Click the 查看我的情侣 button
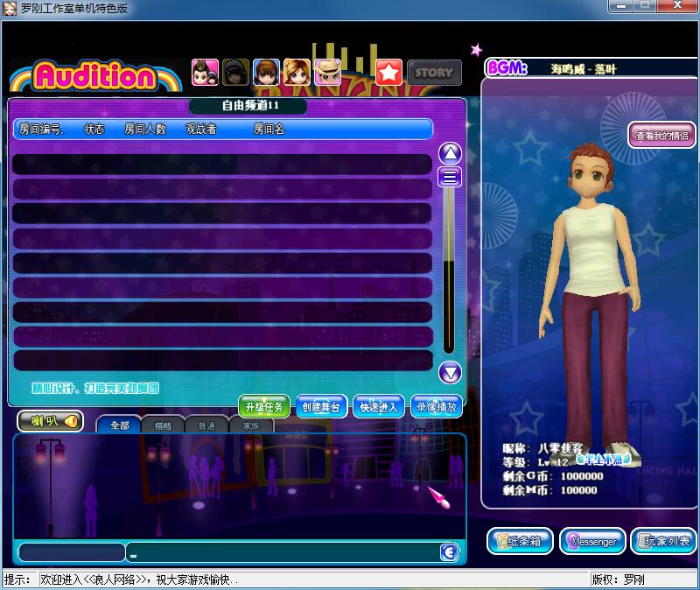This screenshot has height=590, width=700. pyautogui.click(x=661, y=136)
